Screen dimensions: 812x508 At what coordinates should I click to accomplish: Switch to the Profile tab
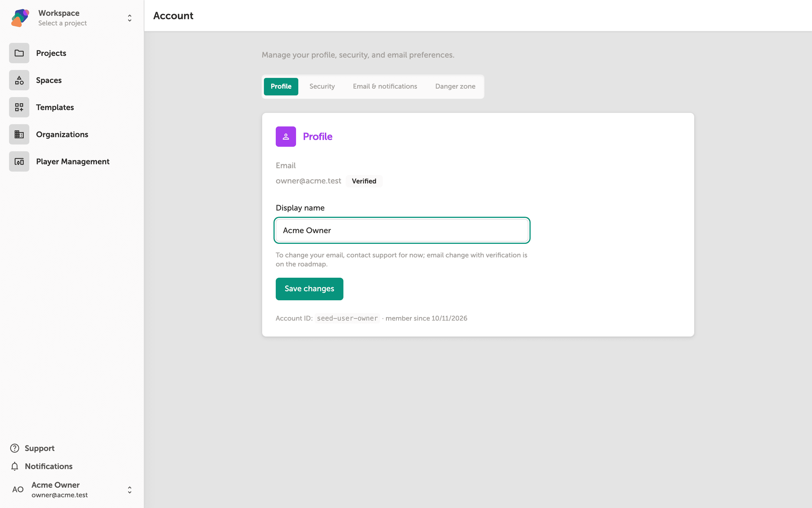click(x=281, y=86)
